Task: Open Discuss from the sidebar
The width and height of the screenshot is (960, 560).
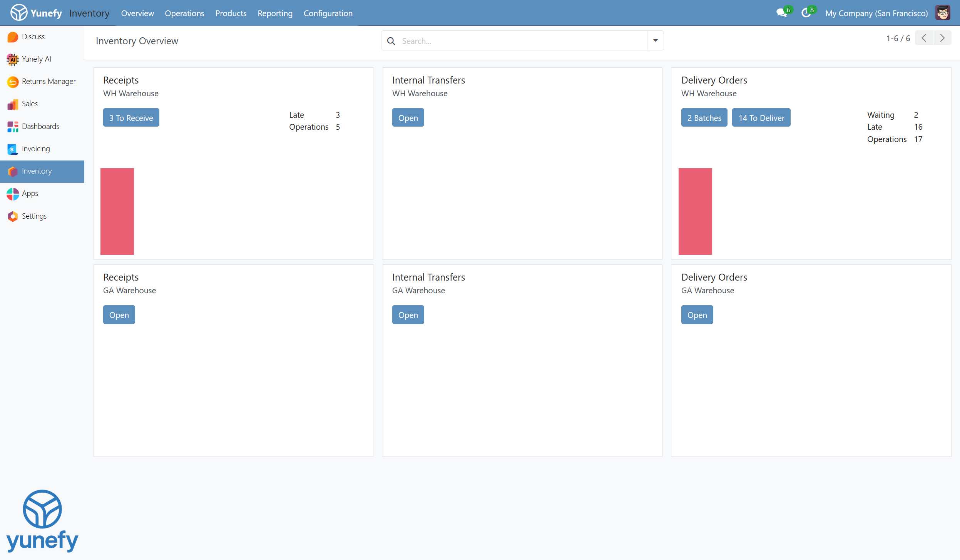Action: click(33, 37)
